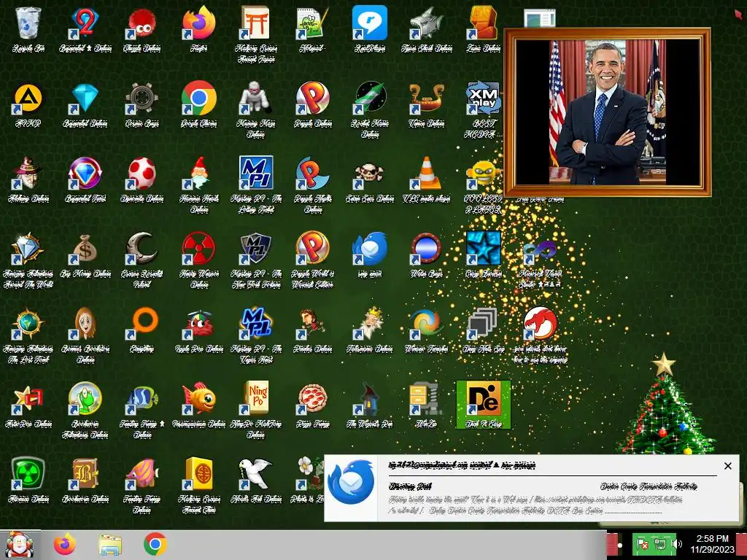Launch the RealPlayer desktop icon
The width and height of the screenshot is (747, 560).
(x=370, y=24)
